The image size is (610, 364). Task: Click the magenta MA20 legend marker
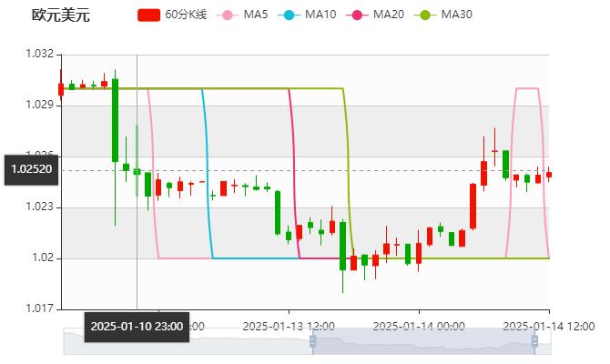click(x=356, y=15)
